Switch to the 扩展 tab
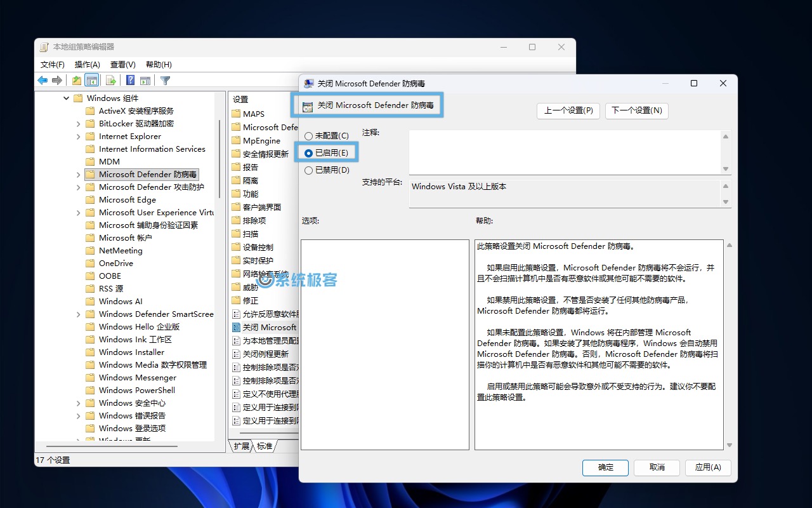This screenshot has width=812, height=508. pyautogui.click(x=241, y=446)
